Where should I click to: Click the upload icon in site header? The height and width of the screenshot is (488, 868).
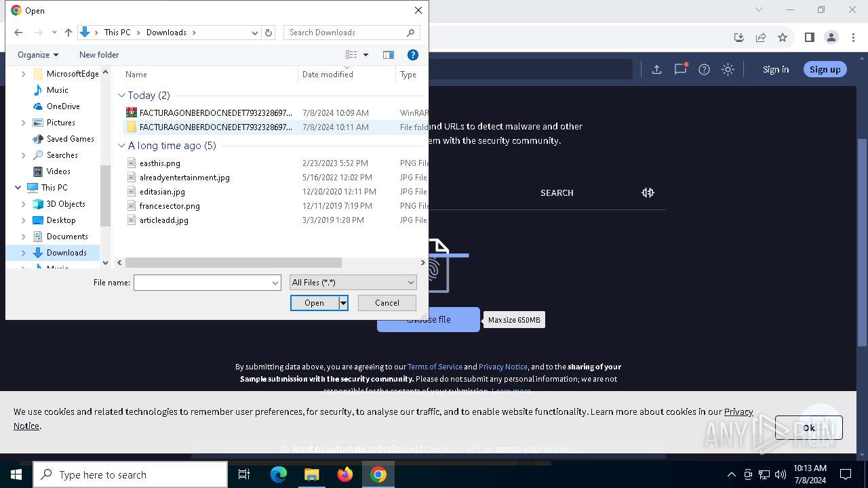pyautogui.click(x=656, y=69)
